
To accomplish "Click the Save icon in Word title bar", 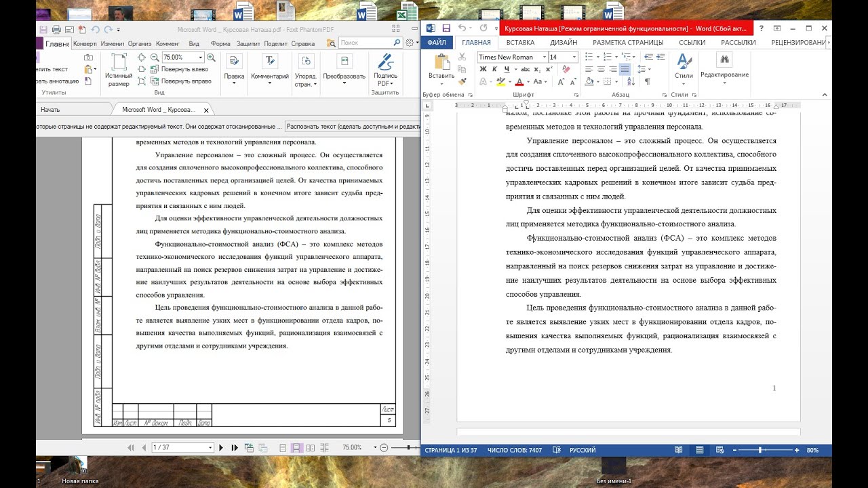I will point(446,28).
